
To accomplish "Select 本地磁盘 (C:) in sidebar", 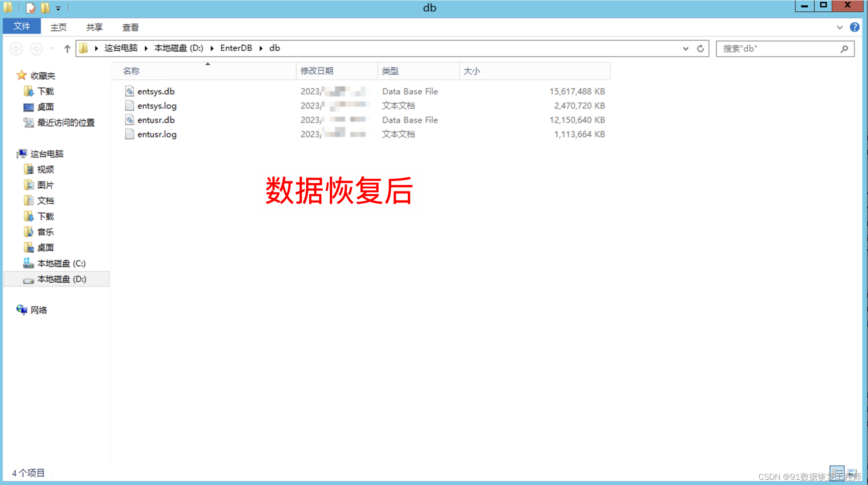I will point(62,263).
